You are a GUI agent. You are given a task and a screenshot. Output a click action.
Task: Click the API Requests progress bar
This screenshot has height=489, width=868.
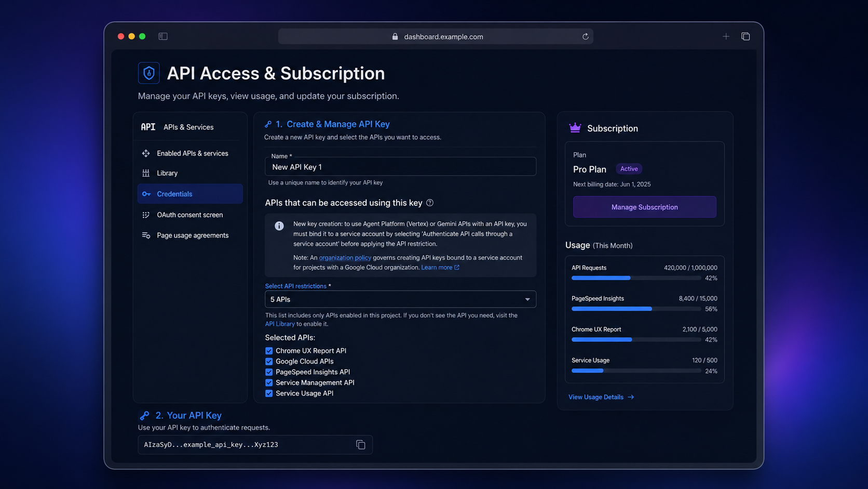click(x=636, y=278)
